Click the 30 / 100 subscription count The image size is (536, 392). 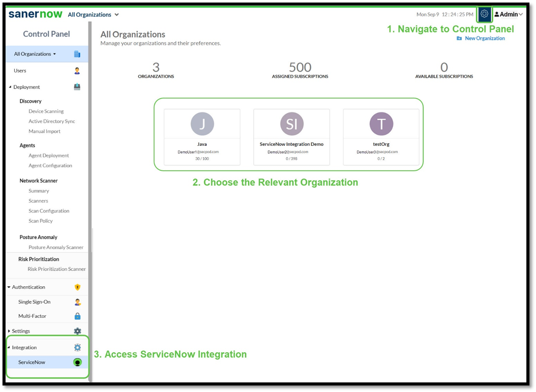tap(202, 159)
